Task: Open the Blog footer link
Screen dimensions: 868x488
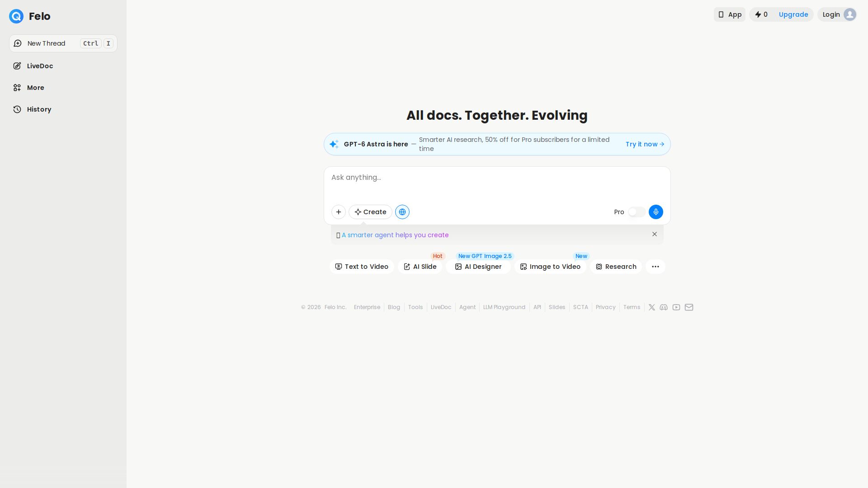Action: (394, 307)
